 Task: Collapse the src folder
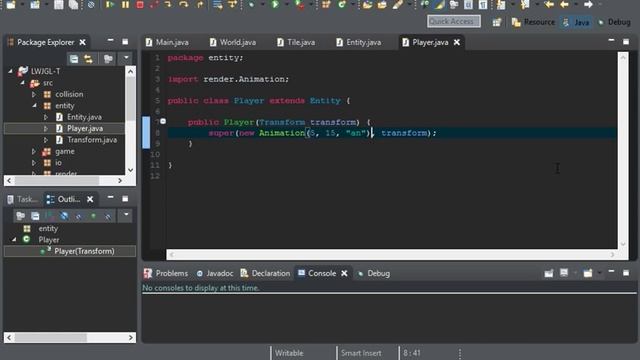pos(22,82)
